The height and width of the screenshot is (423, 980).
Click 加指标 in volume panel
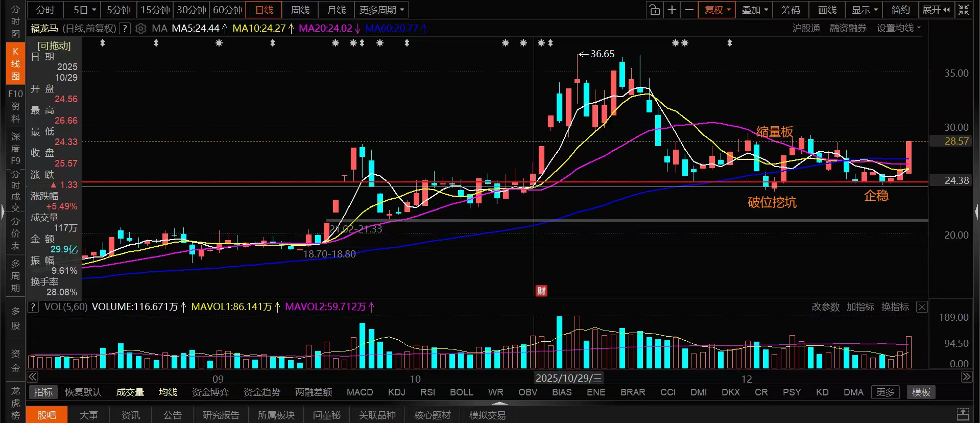pos(860,307)
